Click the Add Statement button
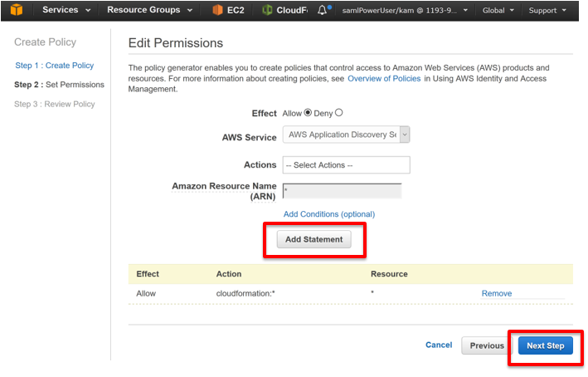Viewport: 588px width, 377px height. pos(313,239)
